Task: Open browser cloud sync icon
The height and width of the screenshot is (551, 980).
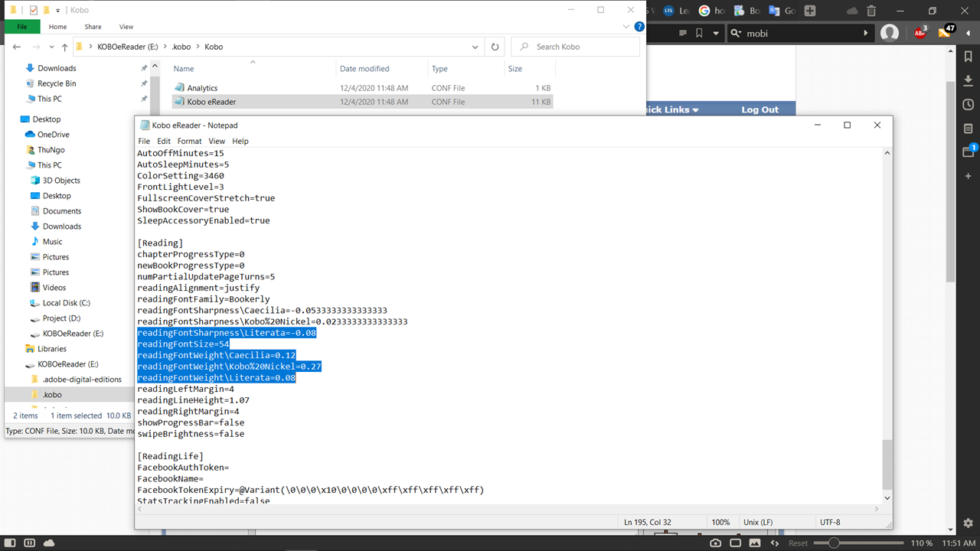Action: [x=852, y=11]
